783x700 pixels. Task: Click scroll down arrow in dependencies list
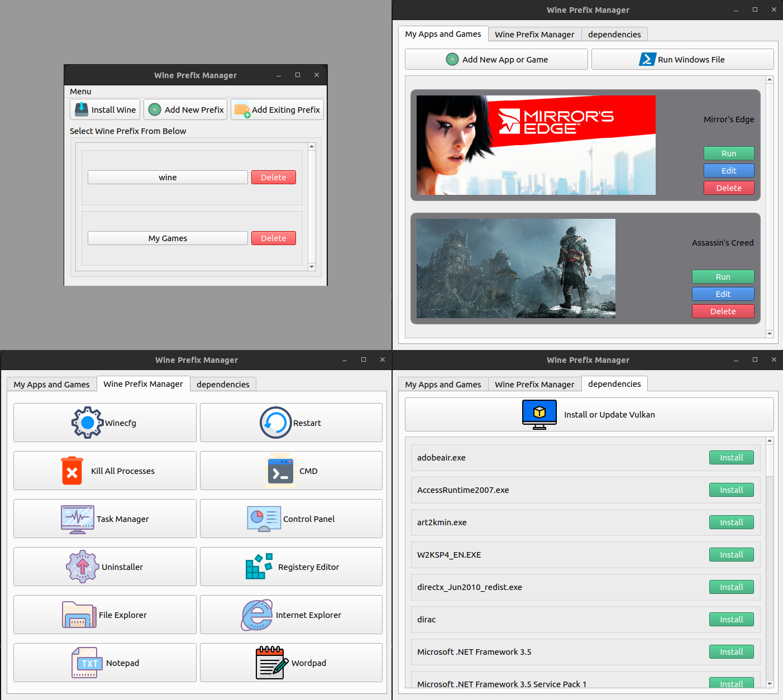click(x=770, y=683)
